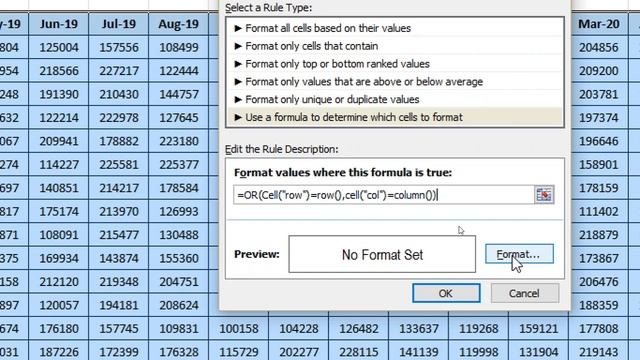
Task: Click cell with value 210430
Action: tap(119, 94)
